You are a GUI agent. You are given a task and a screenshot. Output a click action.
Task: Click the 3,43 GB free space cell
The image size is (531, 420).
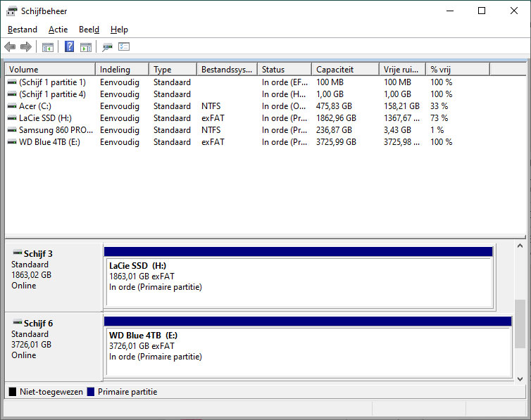click(397, 130)
